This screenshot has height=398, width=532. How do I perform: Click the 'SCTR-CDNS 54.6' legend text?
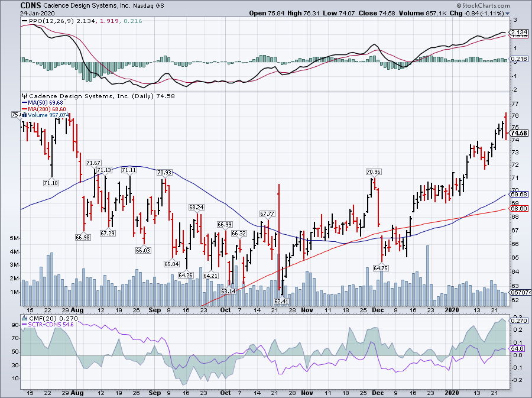(51, 325)
